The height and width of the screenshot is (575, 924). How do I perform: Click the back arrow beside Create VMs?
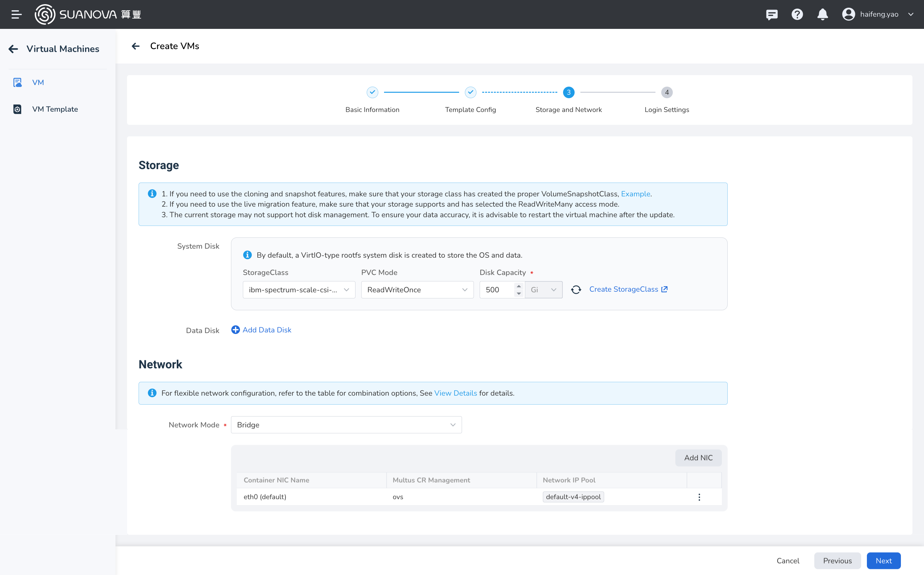(136, 46)
